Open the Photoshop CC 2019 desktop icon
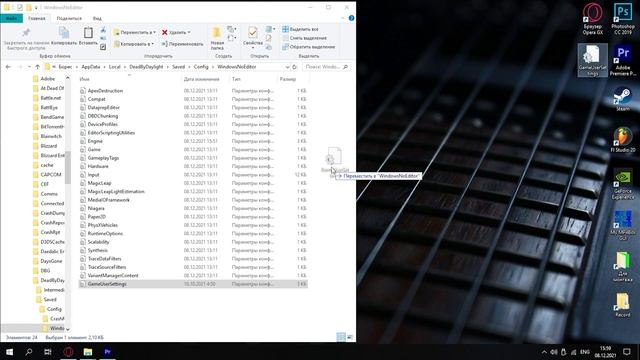 click(x=622, y=19)
